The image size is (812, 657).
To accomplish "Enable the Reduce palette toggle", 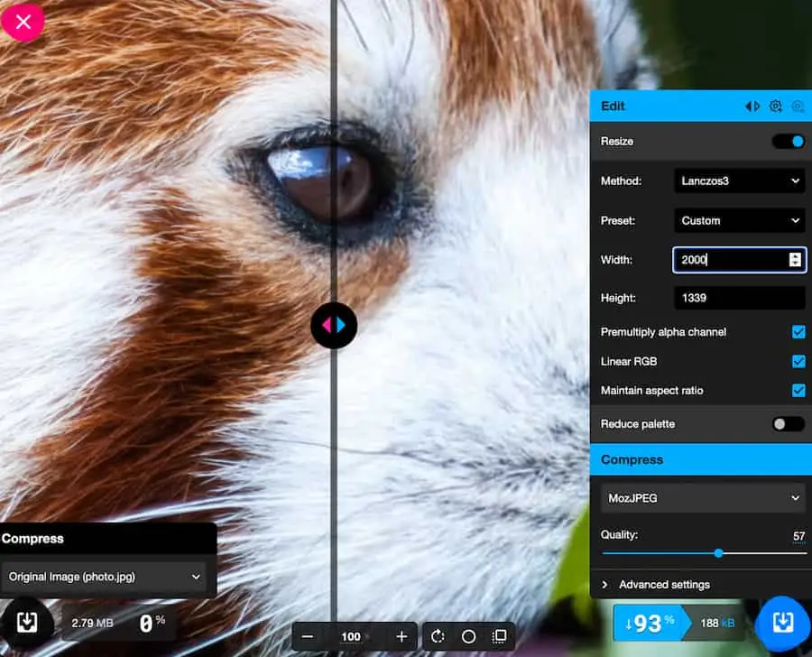I will coord(788,424).
